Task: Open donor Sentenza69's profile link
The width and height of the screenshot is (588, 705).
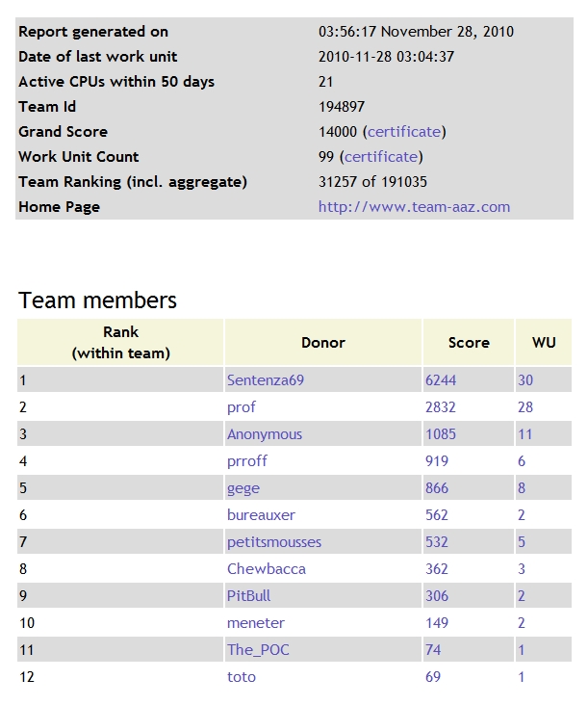Action: point(266,380)
